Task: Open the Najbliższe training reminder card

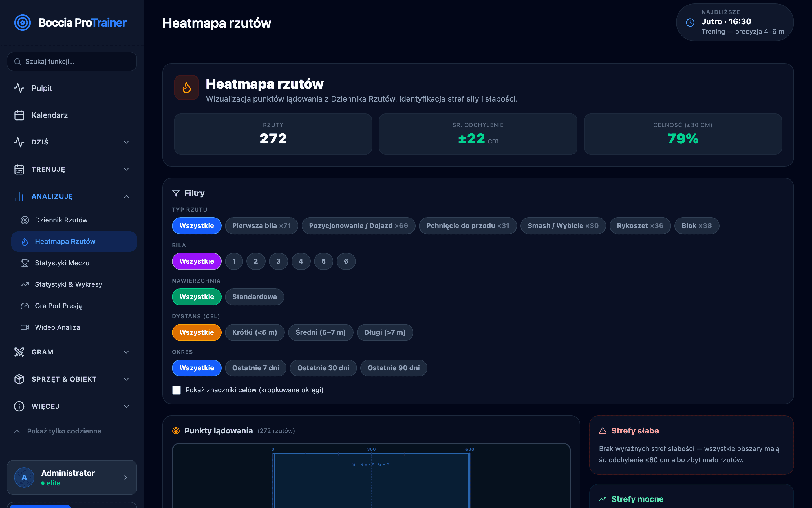Action: click(735, 23)
